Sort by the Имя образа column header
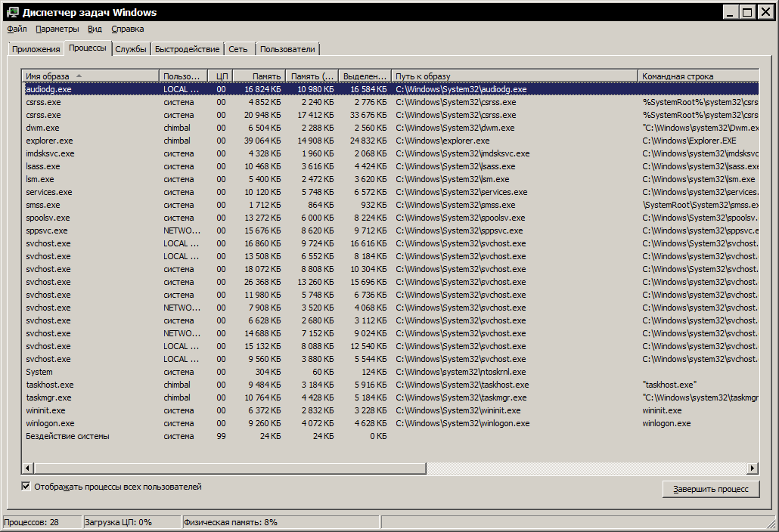 (91, 76)
